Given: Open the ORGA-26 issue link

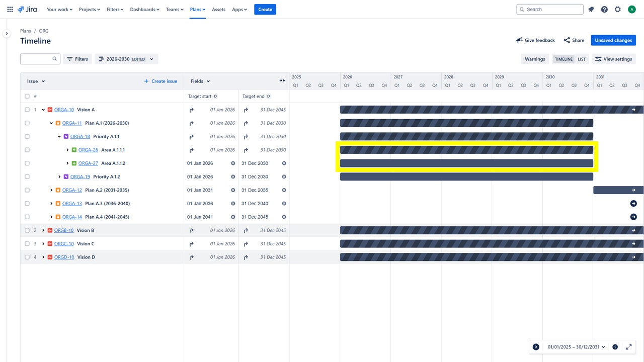Looking at the screenshot, I should pyautogui.click(x=88, y=150).
